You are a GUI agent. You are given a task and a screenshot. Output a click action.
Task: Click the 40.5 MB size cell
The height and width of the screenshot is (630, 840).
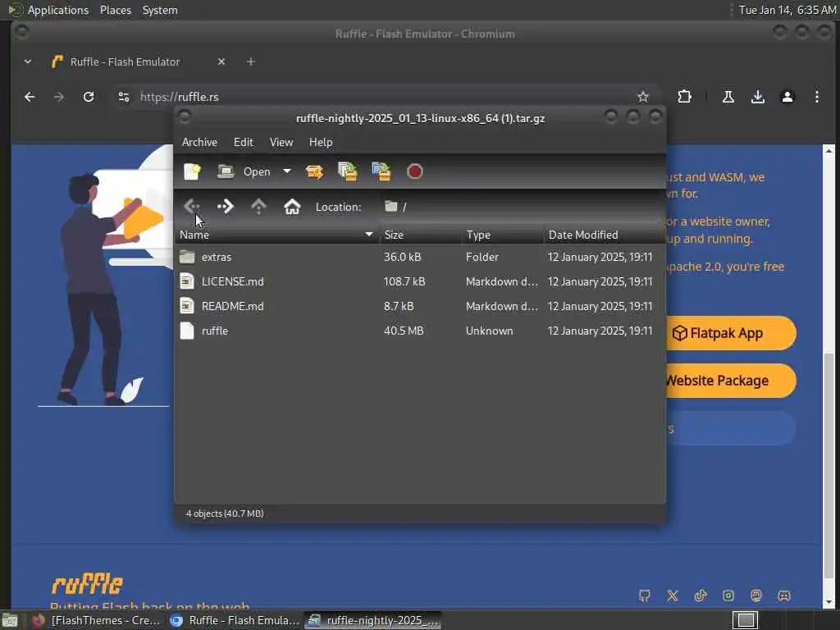pos(404,331)
